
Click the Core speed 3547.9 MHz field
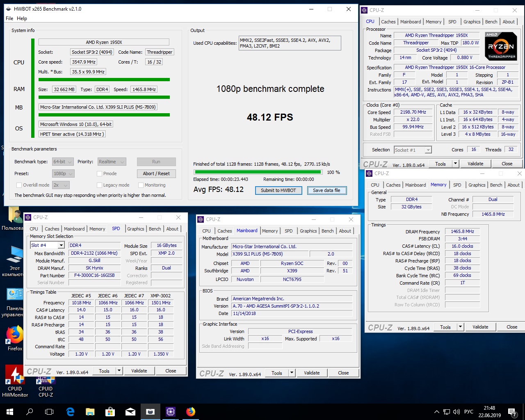84,62
